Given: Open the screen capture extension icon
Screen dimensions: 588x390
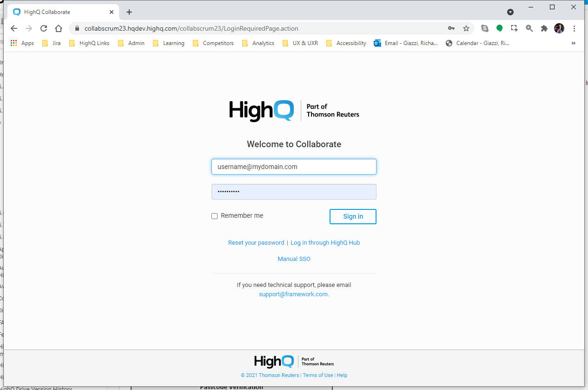Looking at the screenshot, I should [x=514, y=28].
